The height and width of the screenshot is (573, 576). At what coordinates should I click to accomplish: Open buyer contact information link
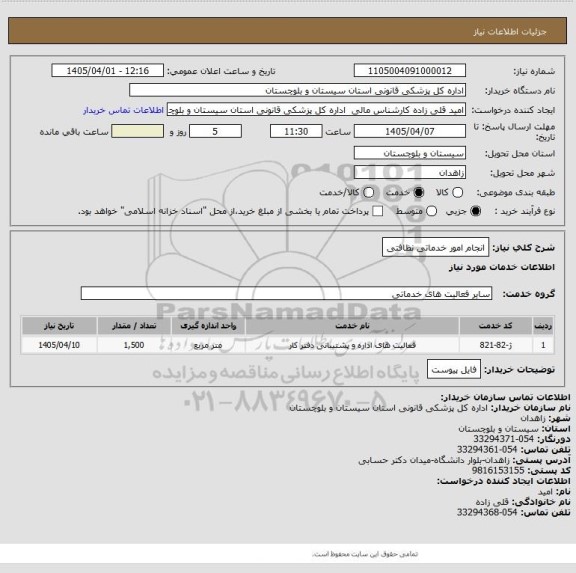[x=123, y=110]
